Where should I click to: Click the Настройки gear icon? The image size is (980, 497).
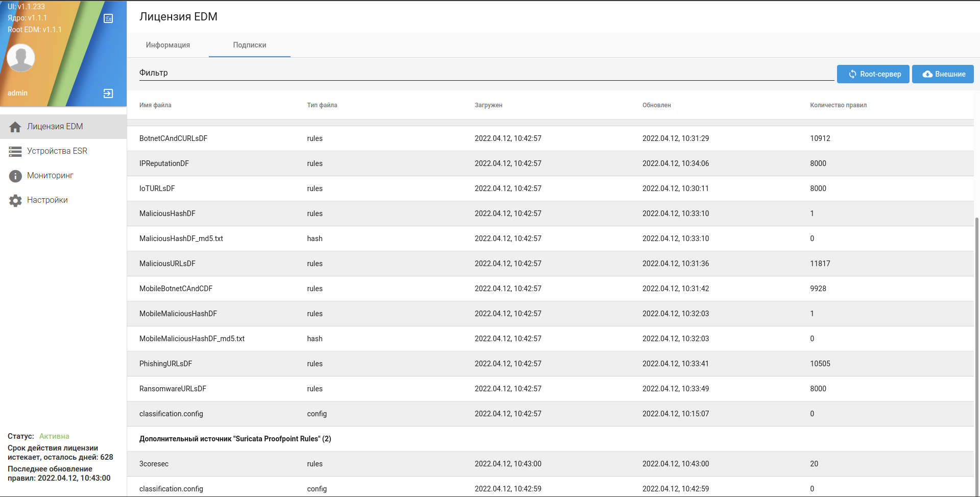pos(15,200)
